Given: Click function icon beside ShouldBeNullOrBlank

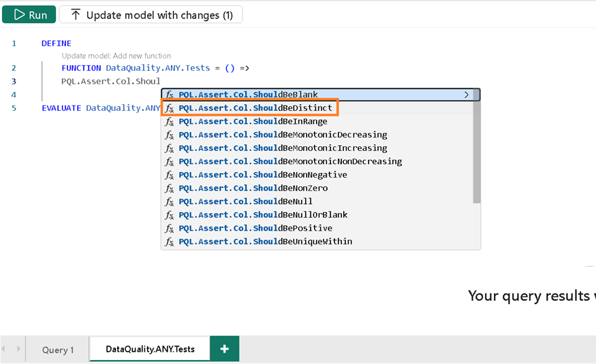Looking at the screenshot, I should (x=170, y=215).
